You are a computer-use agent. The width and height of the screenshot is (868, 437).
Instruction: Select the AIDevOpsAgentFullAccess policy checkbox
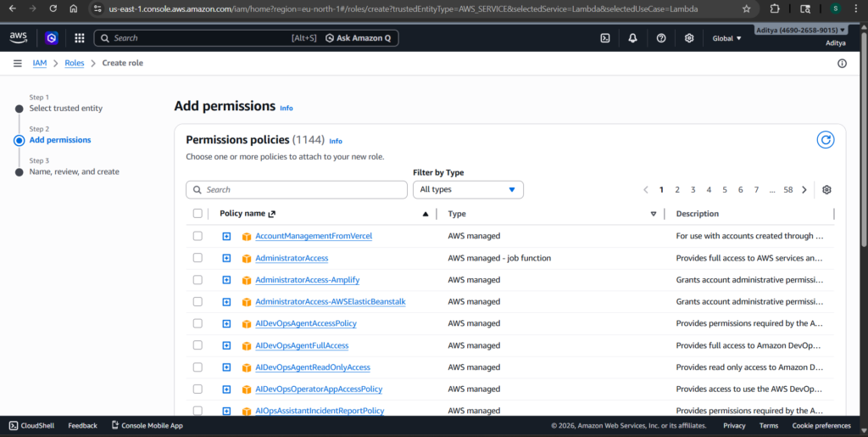[198, 345]
